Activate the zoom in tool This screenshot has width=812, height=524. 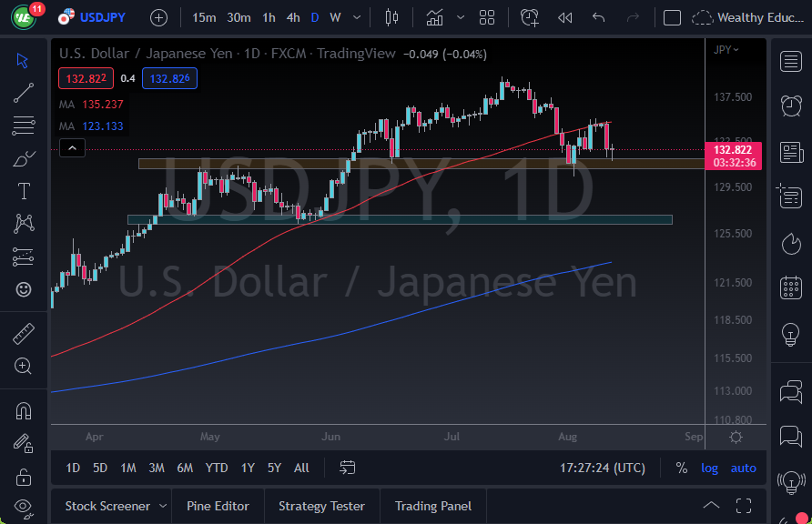[24, 367]
